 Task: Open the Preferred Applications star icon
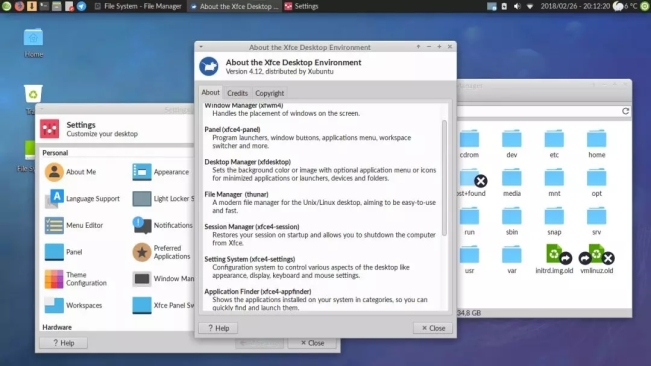pyautogui.click(x=142, y=252)
